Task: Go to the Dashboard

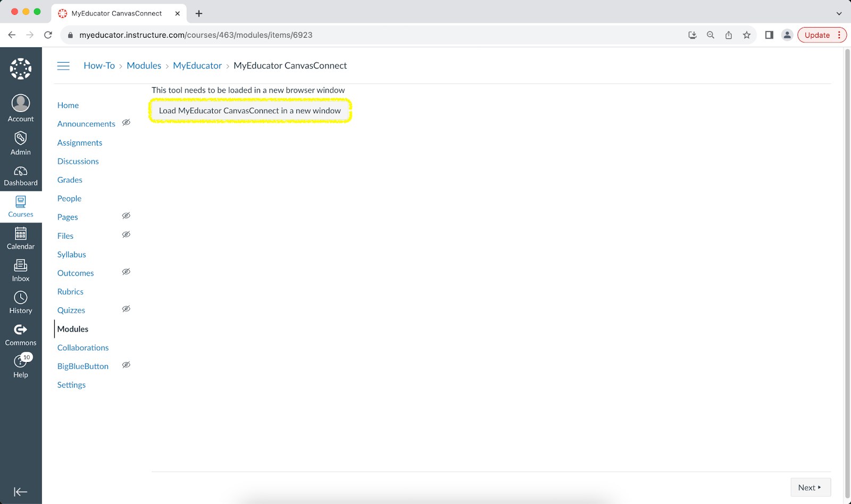Action: (21, 176)
